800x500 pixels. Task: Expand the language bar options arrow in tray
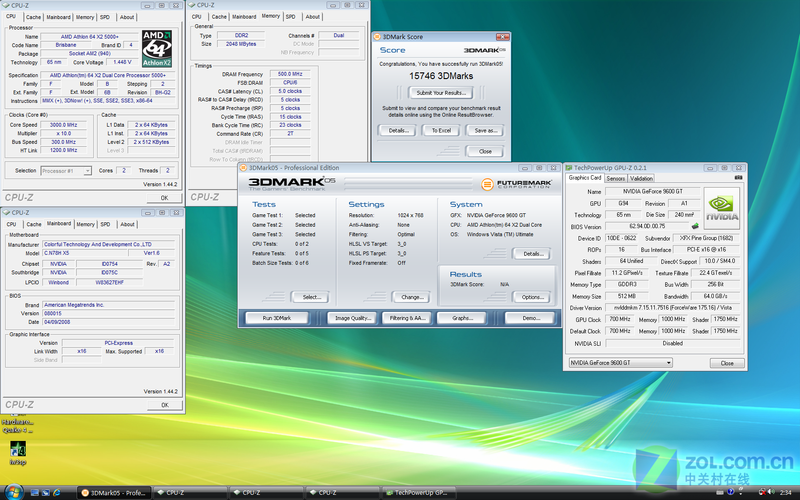[741, 494]
